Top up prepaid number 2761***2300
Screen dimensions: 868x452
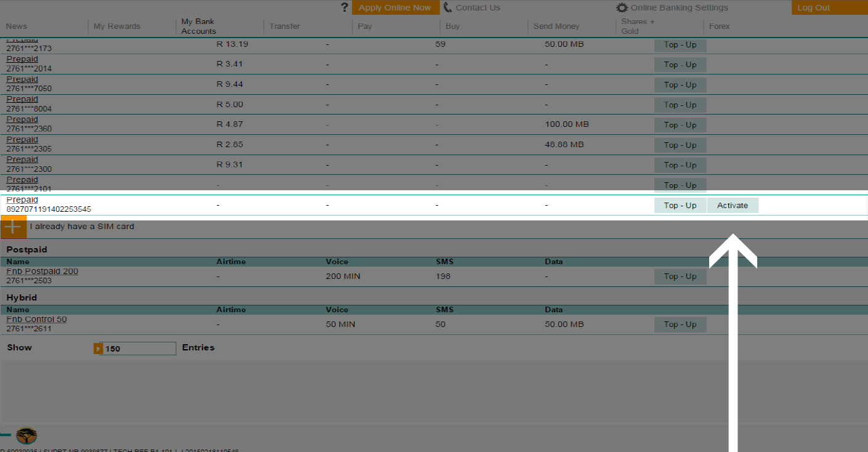680,165
